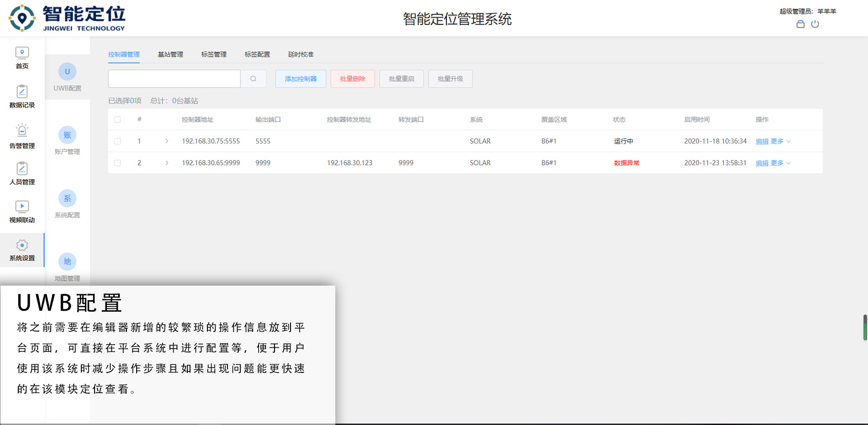Viewport: 868px width, 425px height.
Task: Expand row 2 with the chevron arrow
Action: [x=167, y=163]
